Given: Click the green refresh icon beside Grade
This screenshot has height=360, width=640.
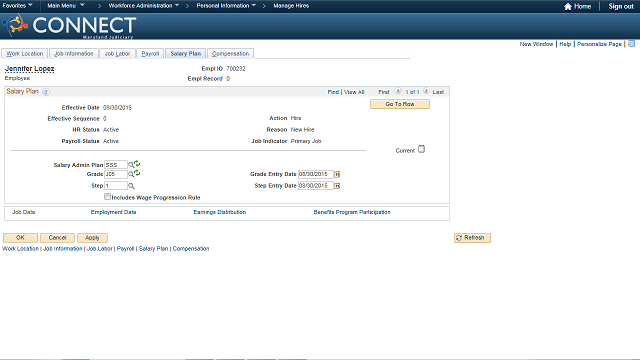Looking at the screenshot, I should 137,173.
